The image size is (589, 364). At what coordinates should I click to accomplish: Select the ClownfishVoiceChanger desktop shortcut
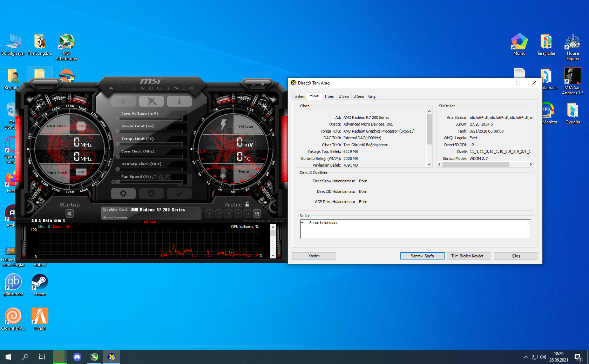[13, 319]
